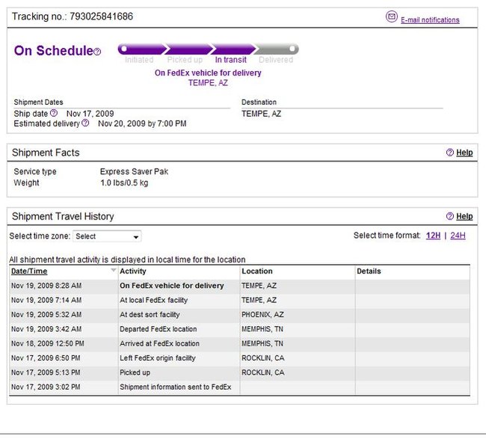Click the Ship date question mark icon
Image resolution: width=486 pixels, height=448 pixels.
(54, 113)
